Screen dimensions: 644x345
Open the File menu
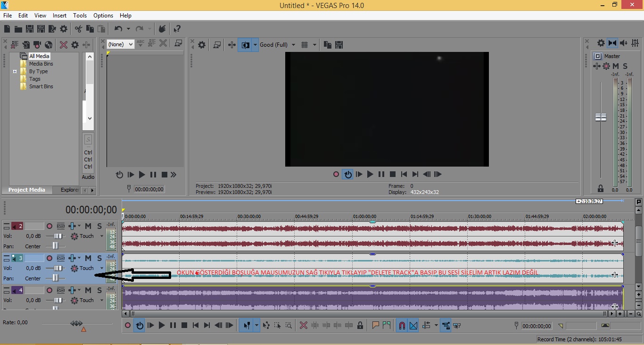(8, 16)
